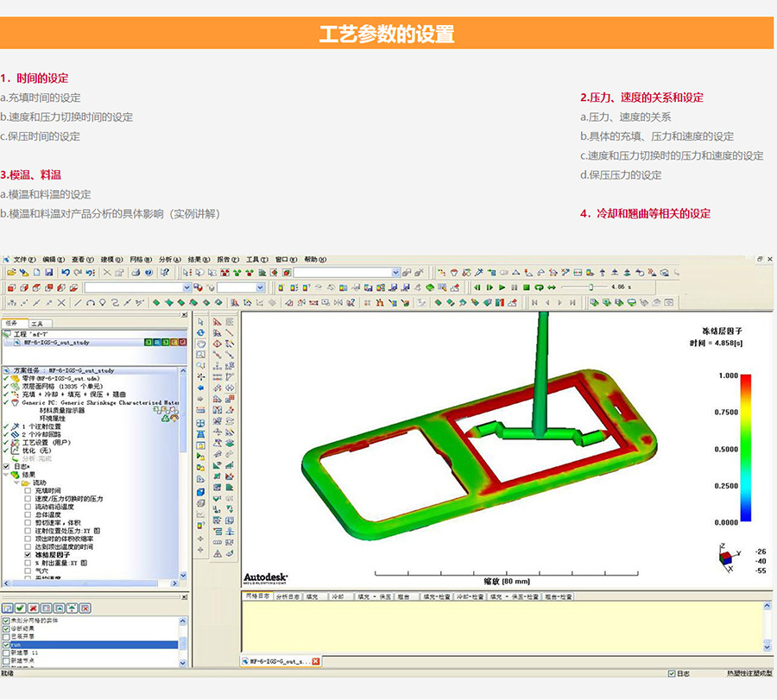Viewport: 777px width, 700px height.
Task: Click the Delete X toolbar icon
Action: 107,273
